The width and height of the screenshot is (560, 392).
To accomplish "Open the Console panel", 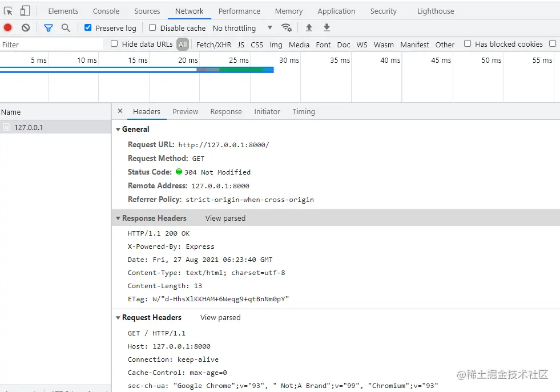I will 106,11.
